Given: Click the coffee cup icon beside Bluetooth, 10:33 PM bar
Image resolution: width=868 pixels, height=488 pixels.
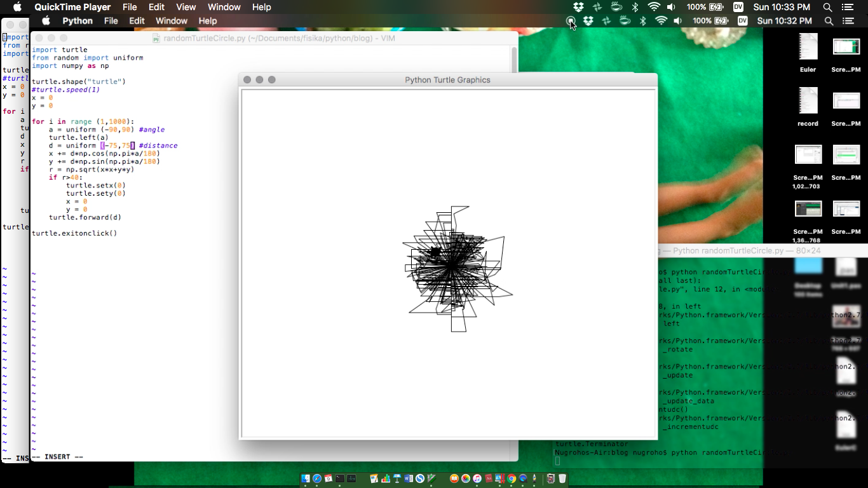Looking at the screenshot, I should [616, 7].
